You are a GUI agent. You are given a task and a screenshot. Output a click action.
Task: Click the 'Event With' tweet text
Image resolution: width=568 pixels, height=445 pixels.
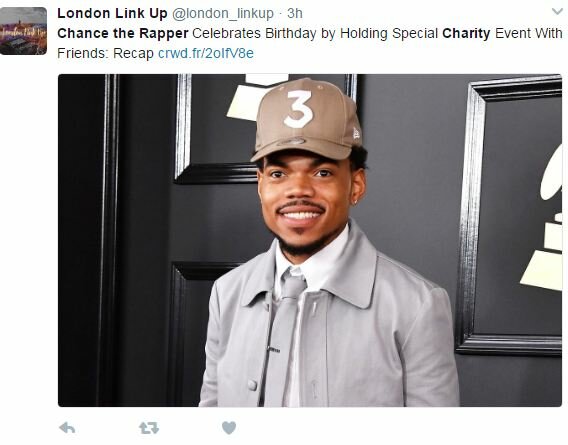pos(529,33)
